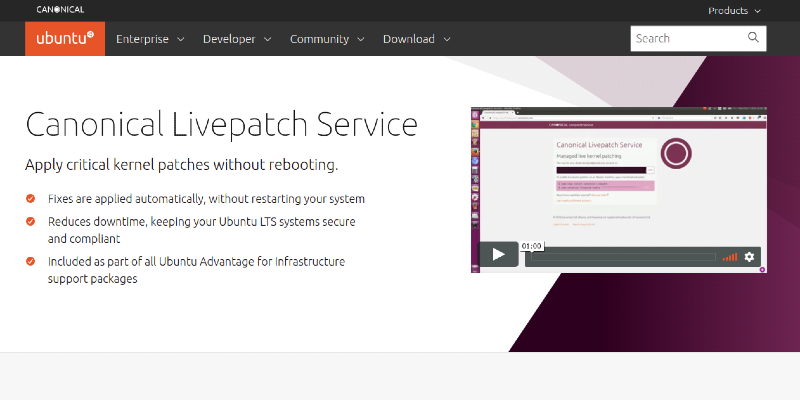Open the Products dropdown
800x400 pixels.
[734, 10]
